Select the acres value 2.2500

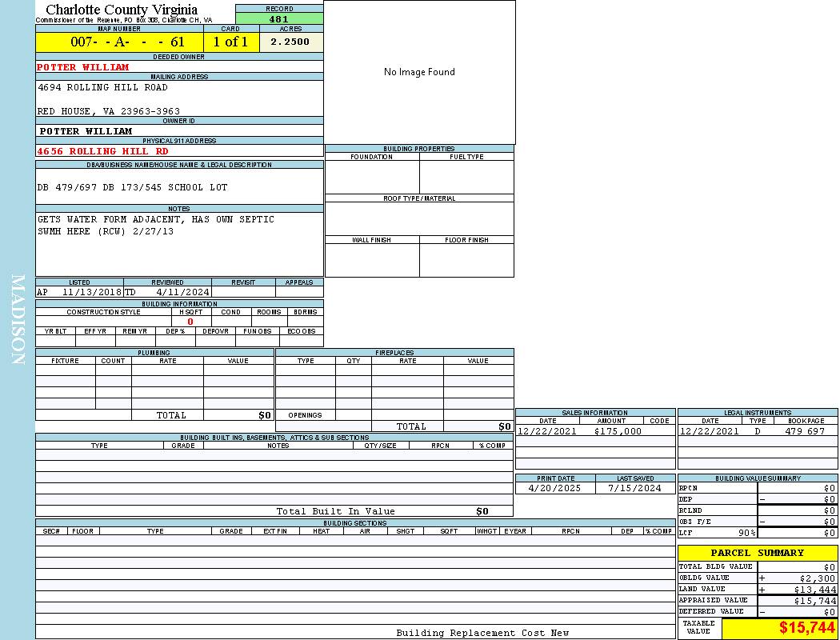(290, 42)
